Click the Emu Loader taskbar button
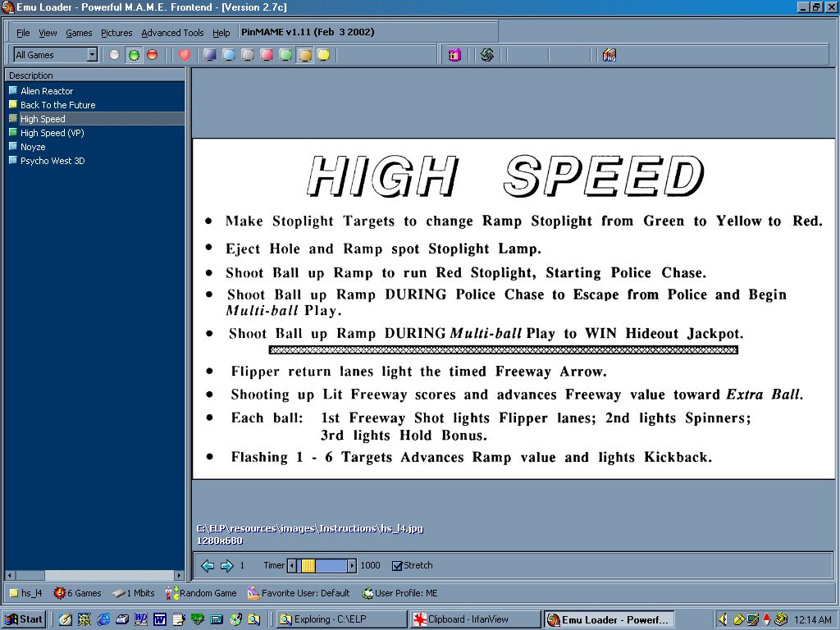 click(x=609, y=620)
